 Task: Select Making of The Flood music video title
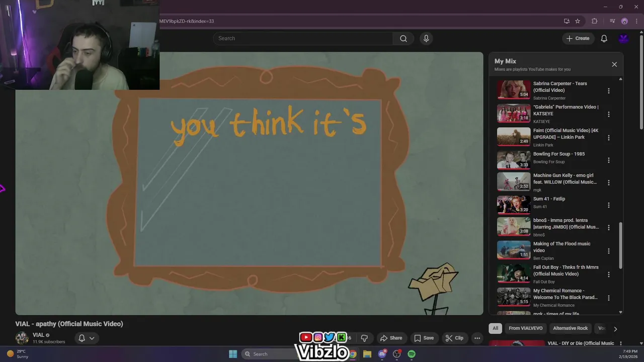coord(561,247)
